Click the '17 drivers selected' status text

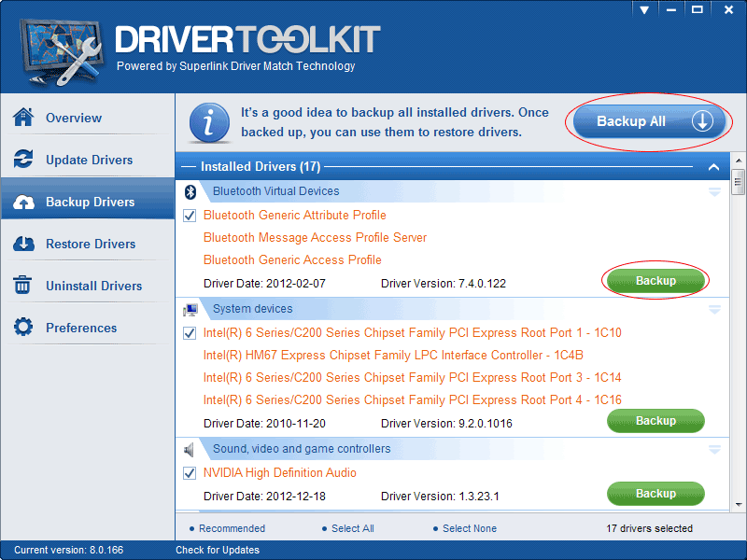click(x=649, y=528)
